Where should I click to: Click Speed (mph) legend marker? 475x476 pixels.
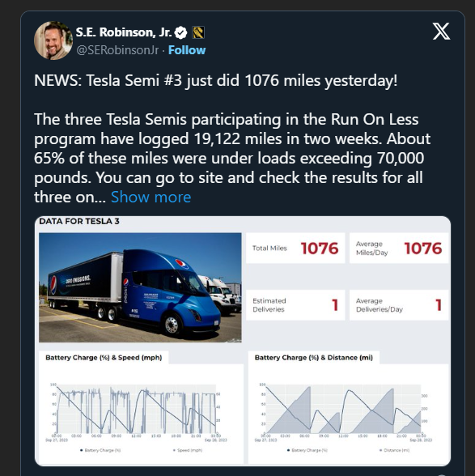pyautogui.click(x=174, y=450)
